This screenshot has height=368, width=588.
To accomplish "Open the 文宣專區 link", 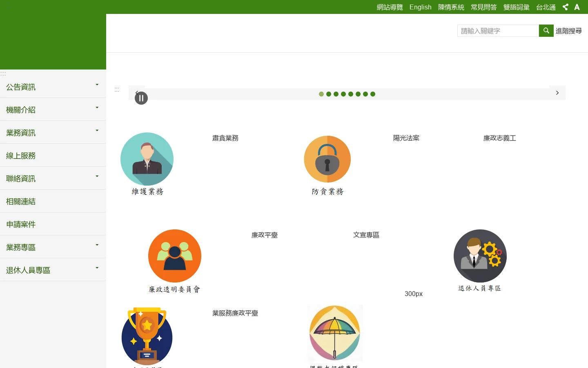I will click(366, 235).
